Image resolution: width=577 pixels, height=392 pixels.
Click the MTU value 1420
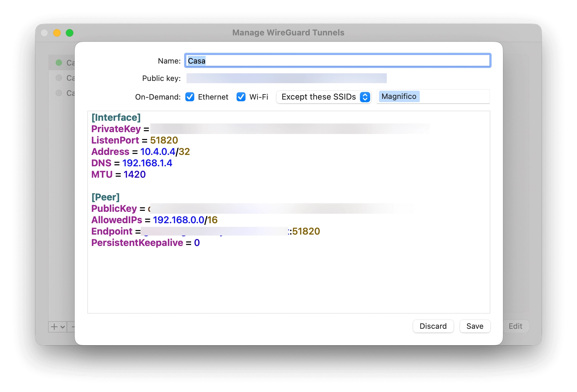click(134, 174)
